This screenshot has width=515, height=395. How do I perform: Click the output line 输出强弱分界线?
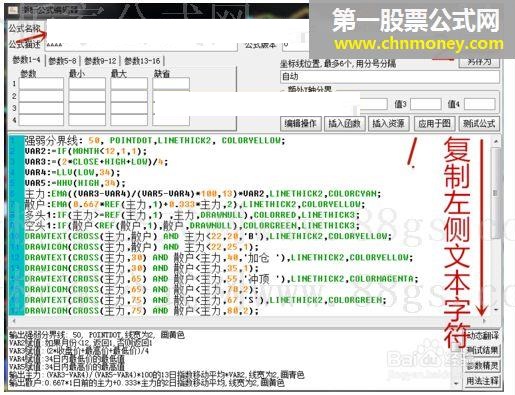tap(97, 335)
